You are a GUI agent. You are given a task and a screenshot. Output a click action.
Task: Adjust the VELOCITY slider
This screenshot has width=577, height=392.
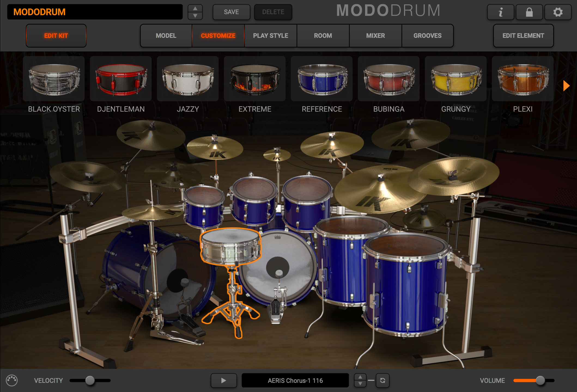coord(90,380)
